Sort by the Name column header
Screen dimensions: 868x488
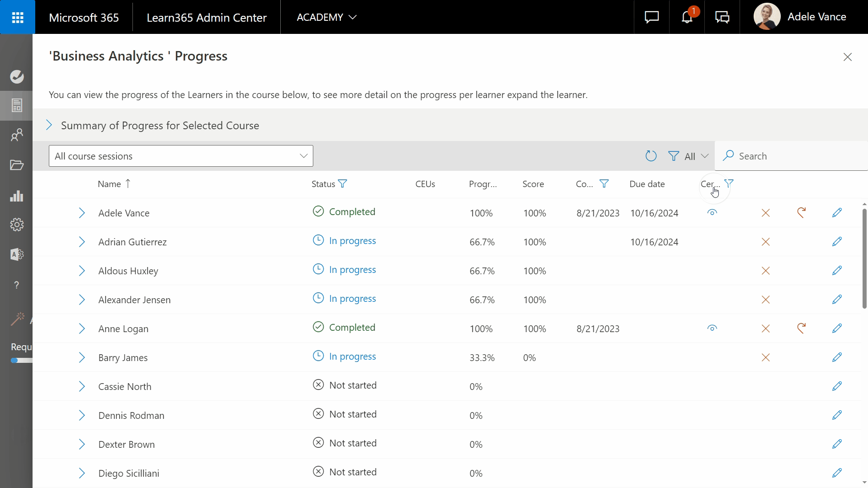point(109,184)
